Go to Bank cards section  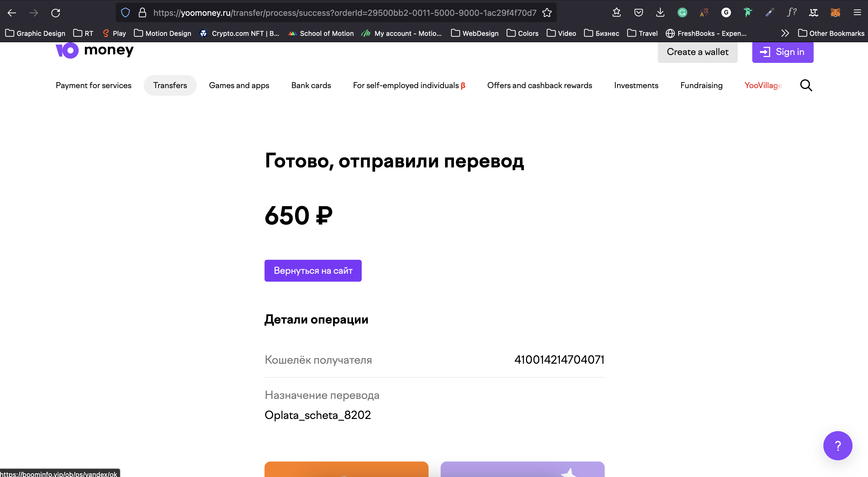click(311, 85)
